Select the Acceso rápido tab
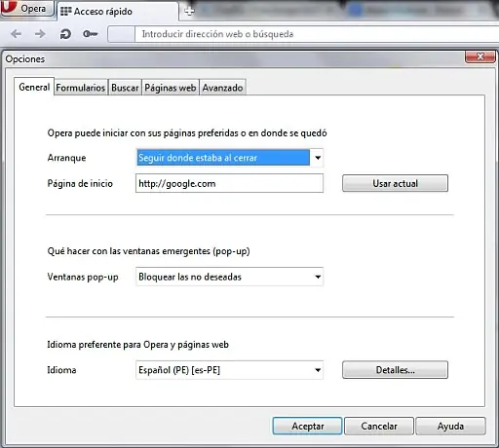This screenshot has width=499, height=448. (118, 12)
